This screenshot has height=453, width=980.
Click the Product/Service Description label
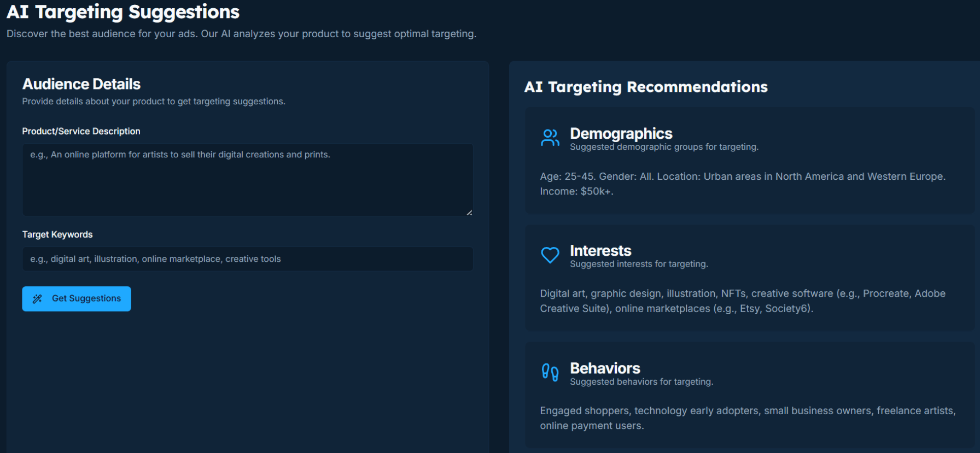81,131
